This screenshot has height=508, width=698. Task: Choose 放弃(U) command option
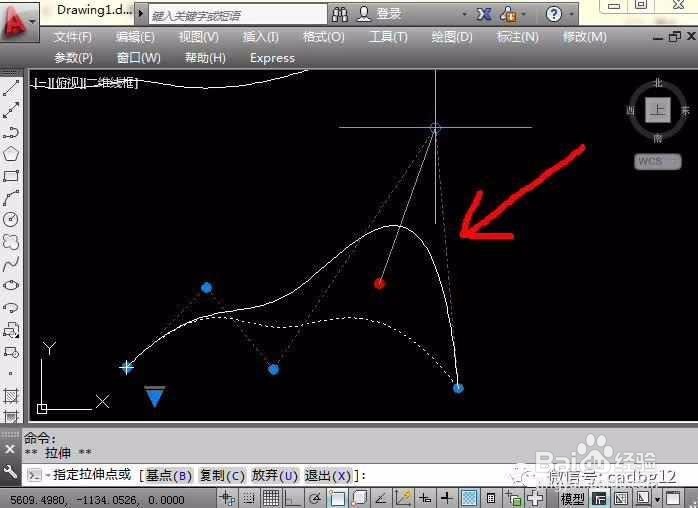pos(274,475)
